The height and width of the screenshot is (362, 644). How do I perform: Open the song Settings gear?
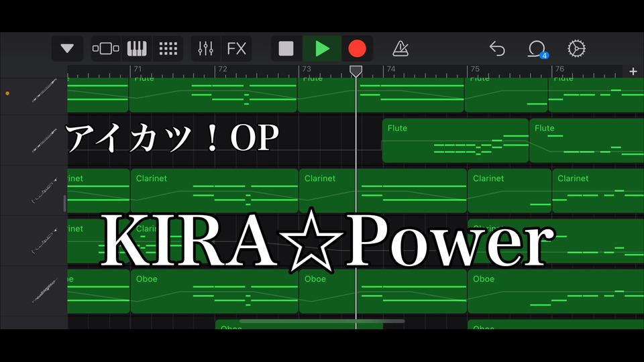576,48
